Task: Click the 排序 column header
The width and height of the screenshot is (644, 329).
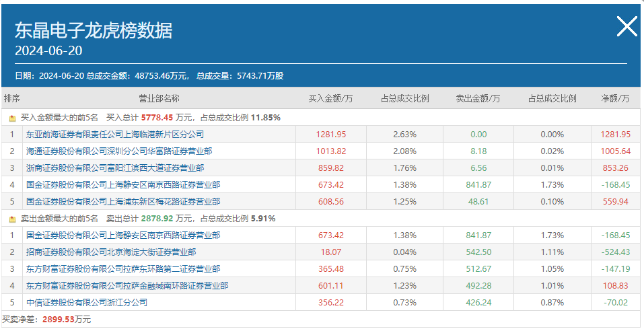Action: pos(12,99)
